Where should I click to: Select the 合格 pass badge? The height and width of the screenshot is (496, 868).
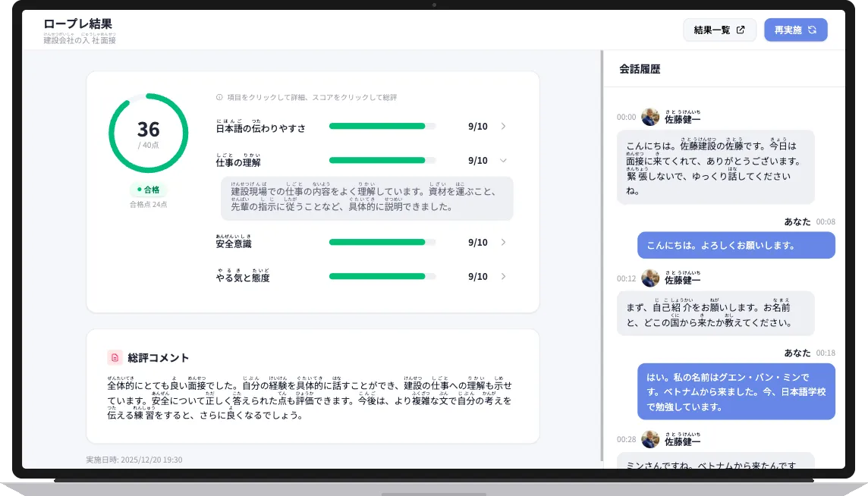pos(148,190)
